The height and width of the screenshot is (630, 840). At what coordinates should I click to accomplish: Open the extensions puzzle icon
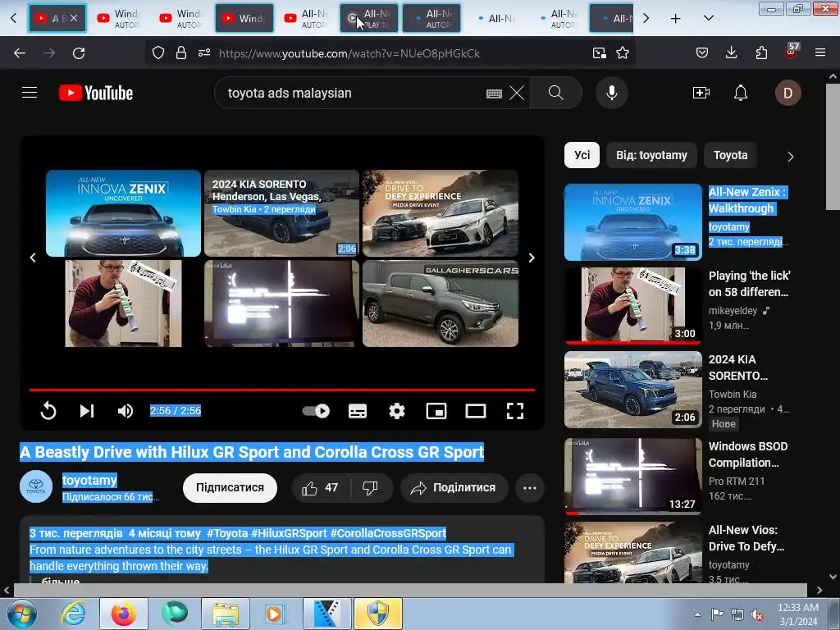pyautogui.click(x=761, y=53)
